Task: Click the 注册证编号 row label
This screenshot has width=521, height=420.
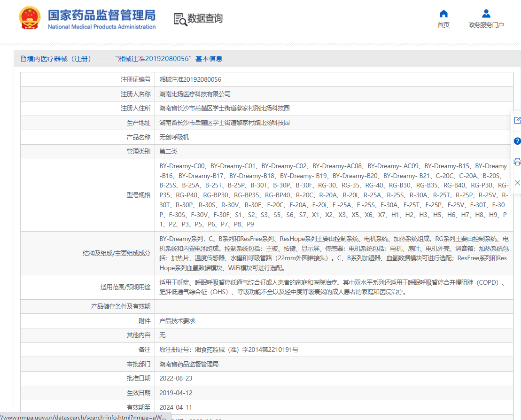Action: pyautogui.click(x=136, y=79)
